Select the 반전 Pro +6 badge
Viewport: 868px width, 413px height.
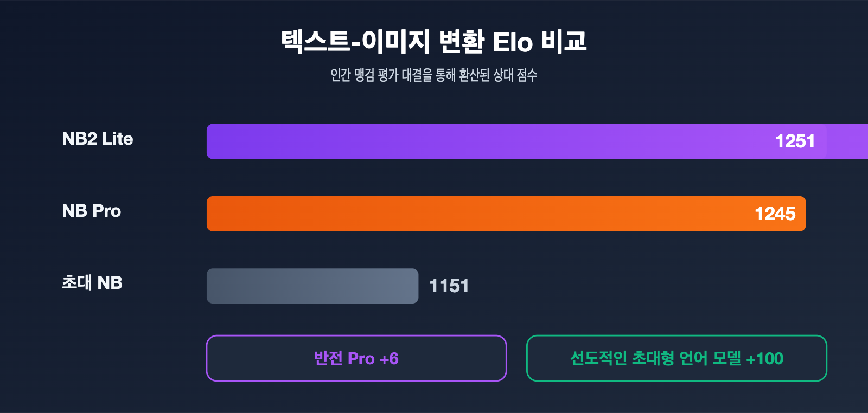point(356,358)
